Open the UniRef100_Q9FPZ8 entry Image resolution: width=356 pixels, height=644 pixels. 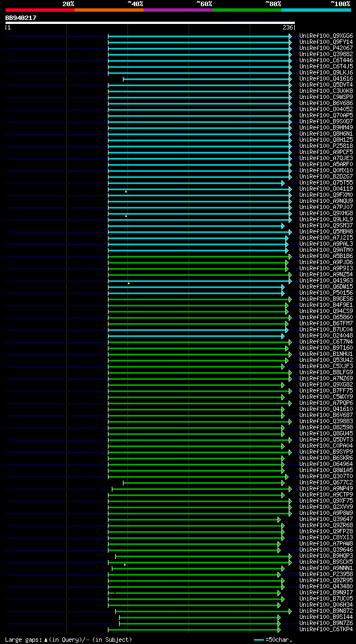326,532
